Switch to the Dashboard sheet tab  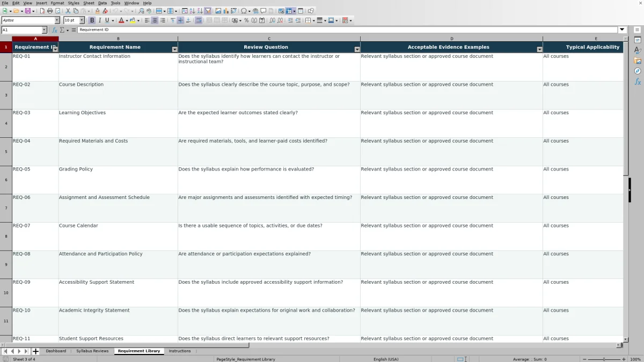pos(56,351)
